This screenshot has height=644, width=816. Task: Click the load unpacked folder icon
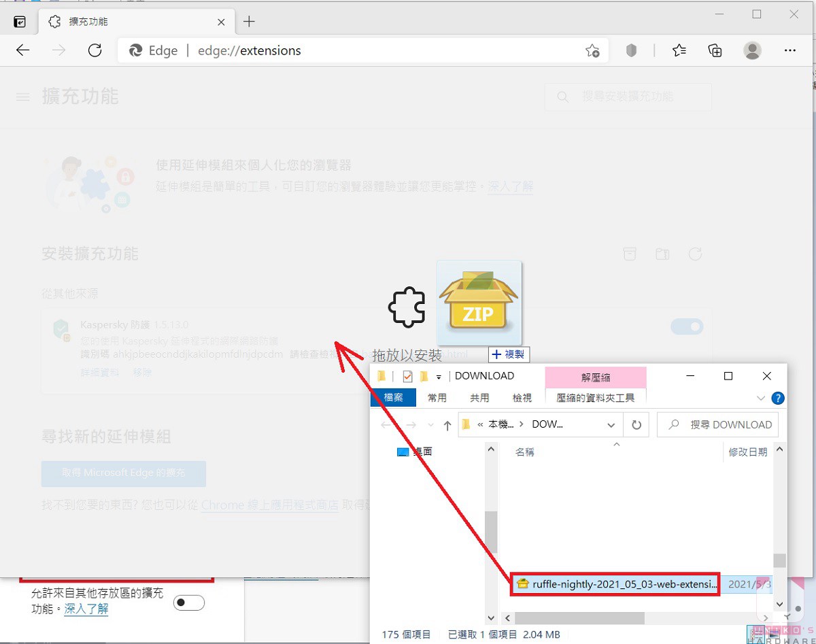pos(662,254)
